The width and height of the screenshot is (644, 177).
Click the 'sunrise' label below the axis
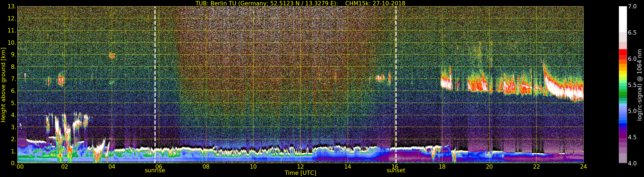155,171
